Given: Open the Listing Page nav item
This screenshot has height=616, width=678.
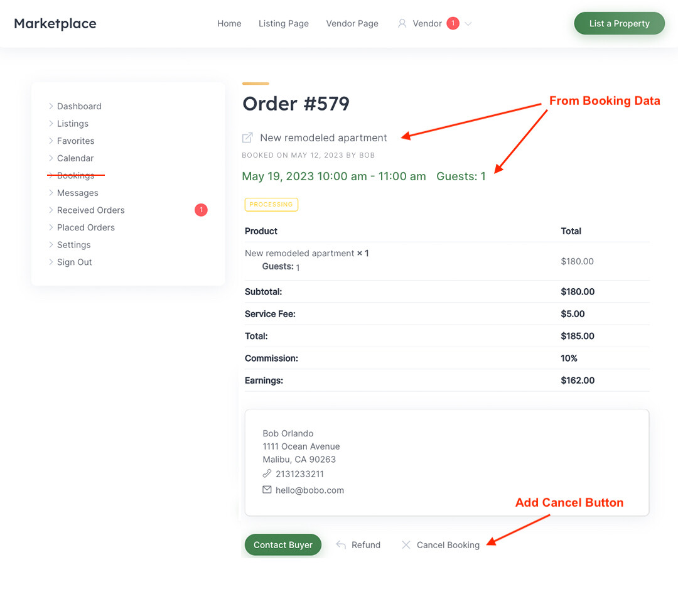Looking at the screenshot, I should click(x=284, y=23).
